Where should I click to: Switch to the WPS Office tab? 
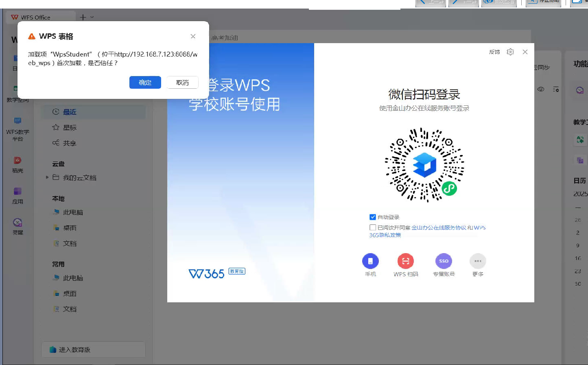(x=41, y=17)
